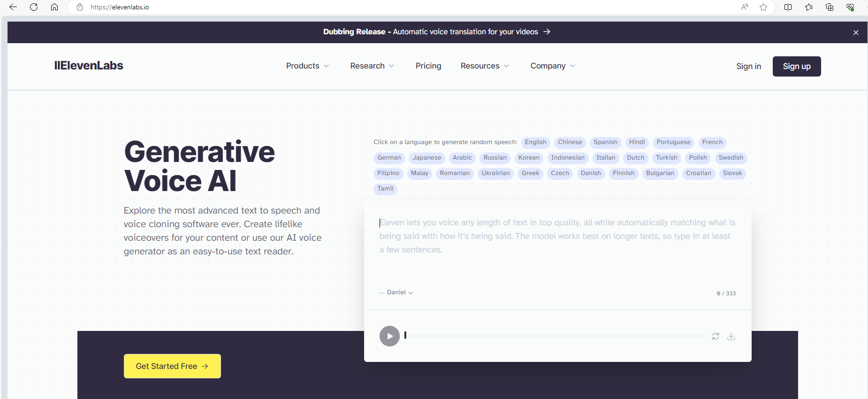Viewport: 868px width, 399px height.
Task: Go to the Pricing page
Action: pos(428,66)
